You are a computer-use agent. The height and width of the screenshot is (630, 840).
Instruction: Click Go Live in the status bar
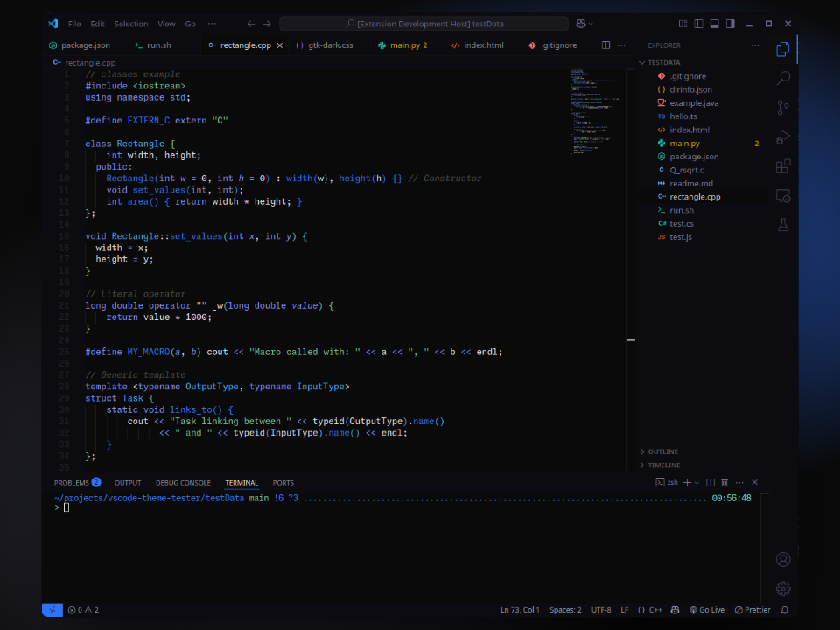tap(707, 610)
